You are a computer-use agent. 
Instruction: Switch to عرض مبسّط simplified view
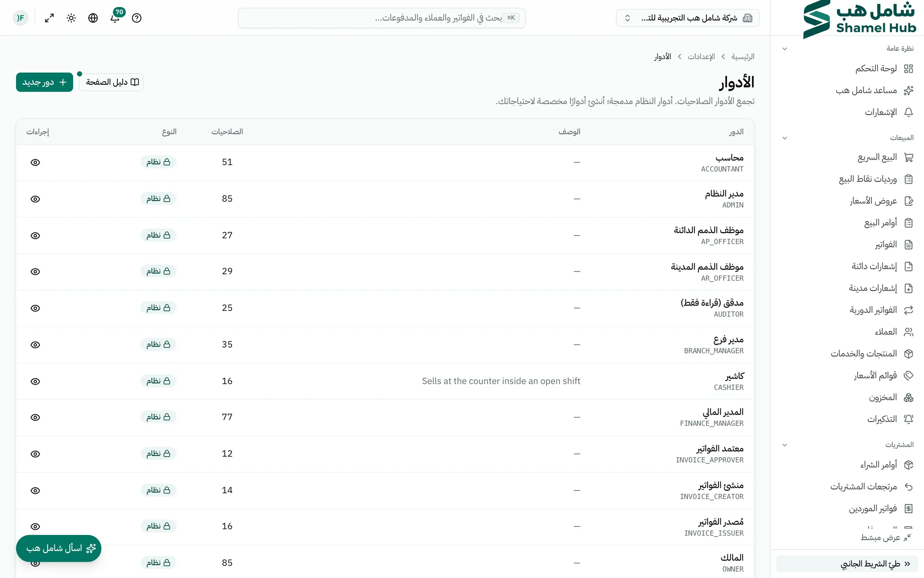click(x=885, y=538)
